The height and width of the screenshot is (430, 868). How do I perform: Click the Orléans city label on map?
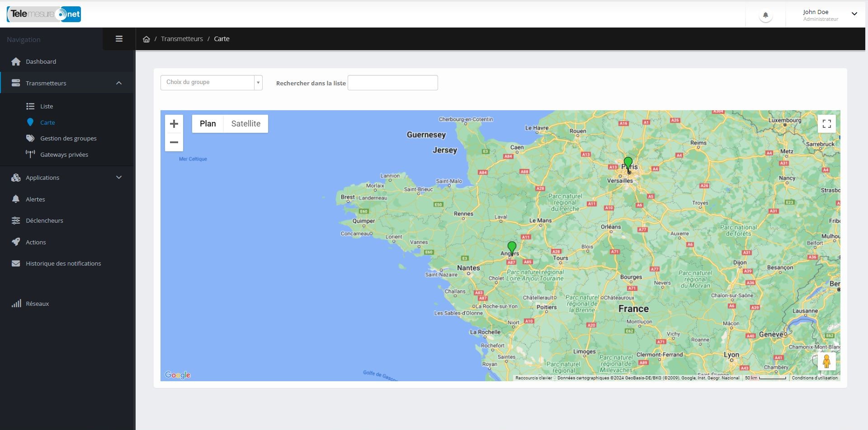(x=611, y=227)
